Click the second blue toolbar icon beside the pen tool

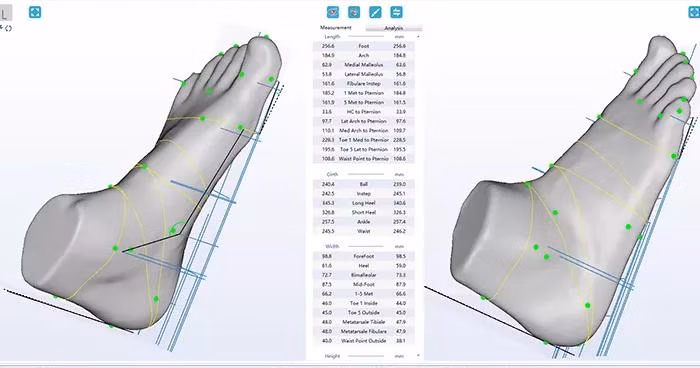[354, 12]
